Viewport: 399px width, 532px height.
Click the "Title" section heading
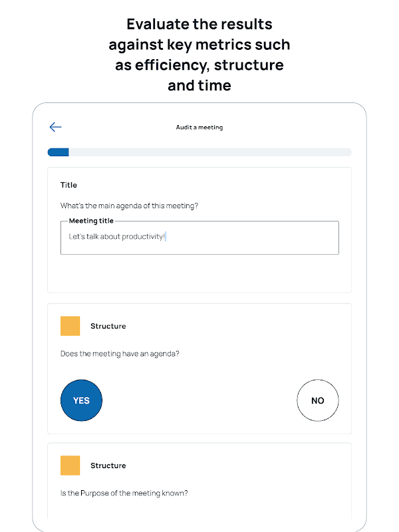(x=68, y=185)
